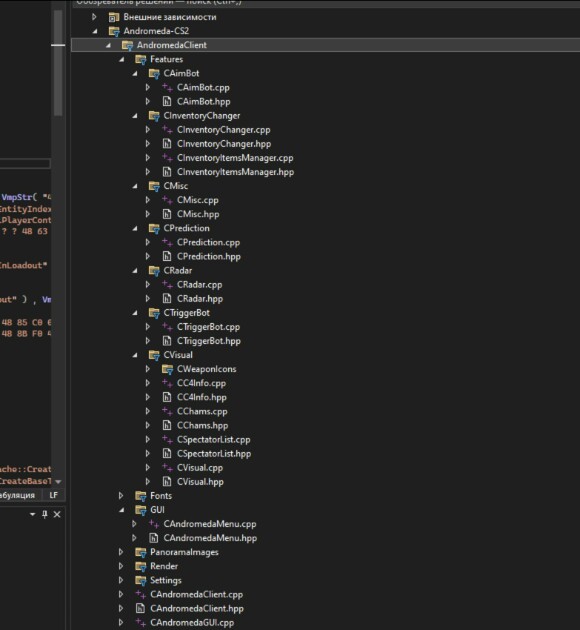Screen dimensions: 580x630
Task: Click the Solution Explorer search field
Action: (325, 3)
